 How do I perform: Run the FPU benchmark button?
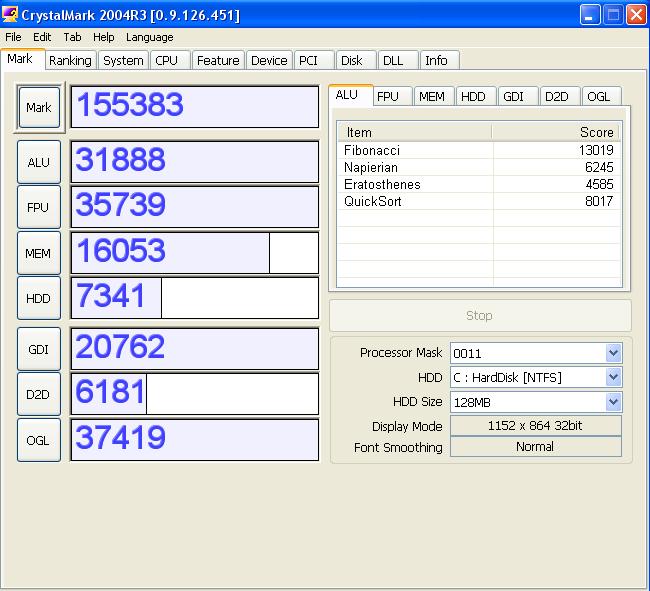pos(39,207)
